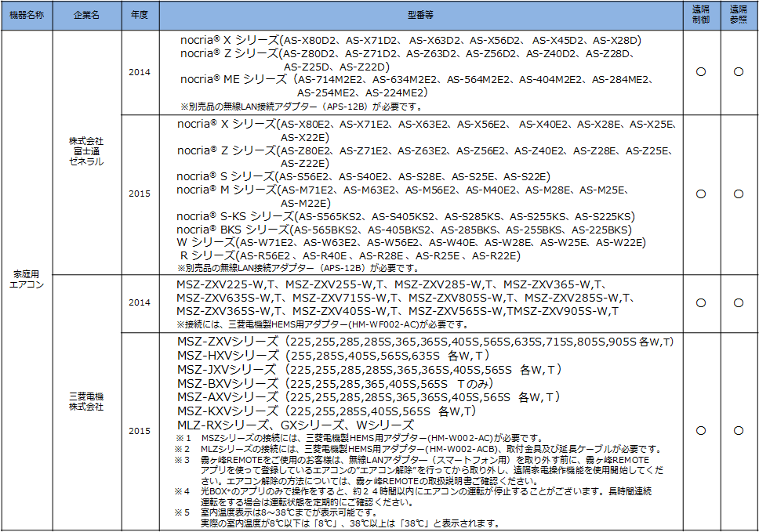Click note ※4 about 光BOX+ app
The width and height of the screenshot is (759, 532).
click(x=413, y=498)
